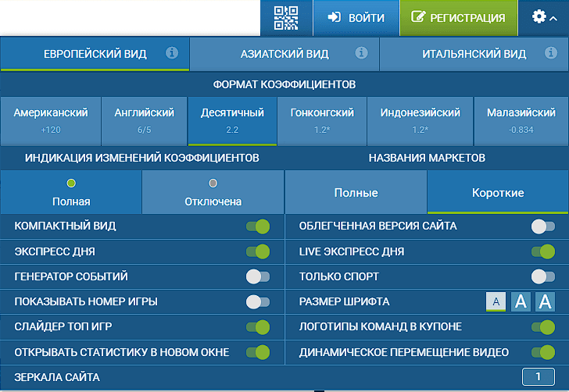Enable the Генератор событий toggle
The width and height of the screenshot is (569, 392).
(257, 276)
